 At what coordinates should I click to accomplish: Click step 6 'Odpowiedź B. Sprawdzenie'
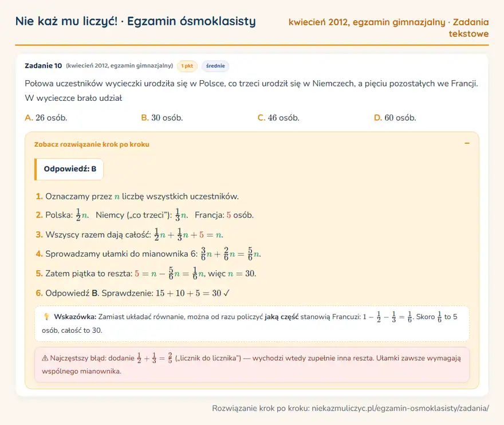(133, 293)
